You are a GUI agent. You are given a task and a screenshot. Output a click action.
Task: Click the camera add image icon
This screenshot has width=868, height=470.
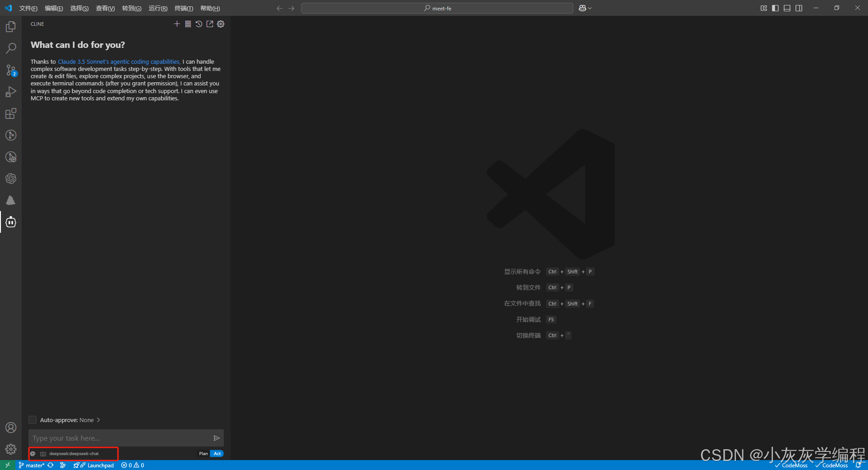[43, 454]
